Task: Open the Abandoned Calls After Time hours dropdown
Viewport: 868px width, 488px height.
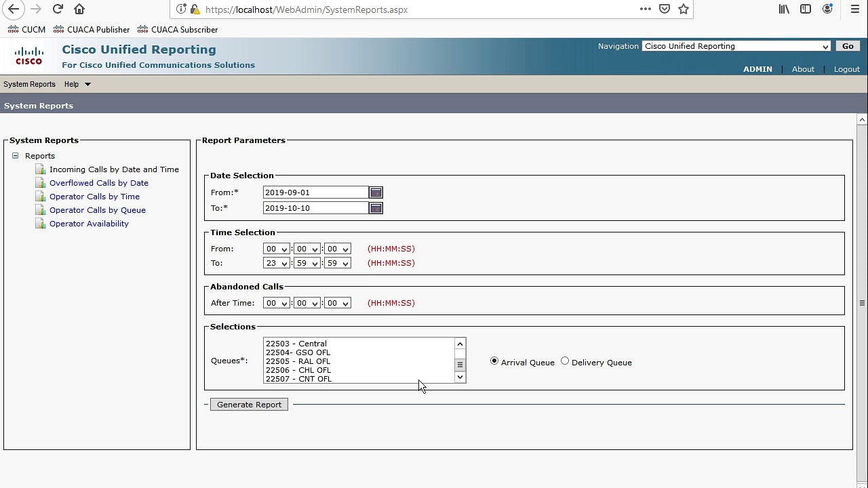Action: pos(276,303)
